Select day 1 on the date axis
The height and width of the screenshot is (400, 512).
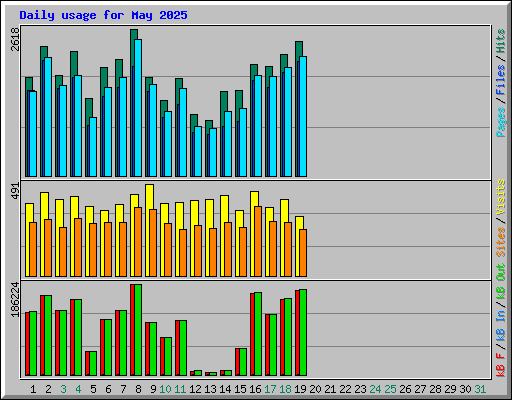pyautogui.click(x=33, y=389)
